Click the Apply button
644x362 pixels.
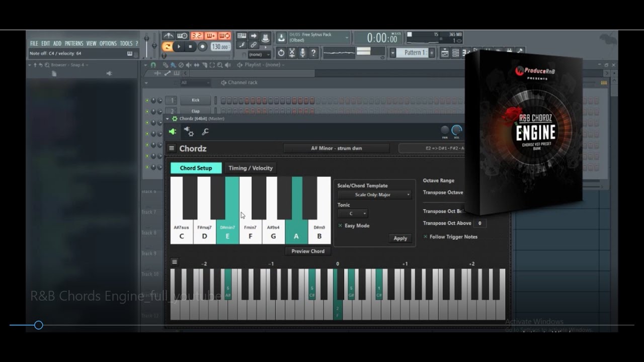(400, 238)
